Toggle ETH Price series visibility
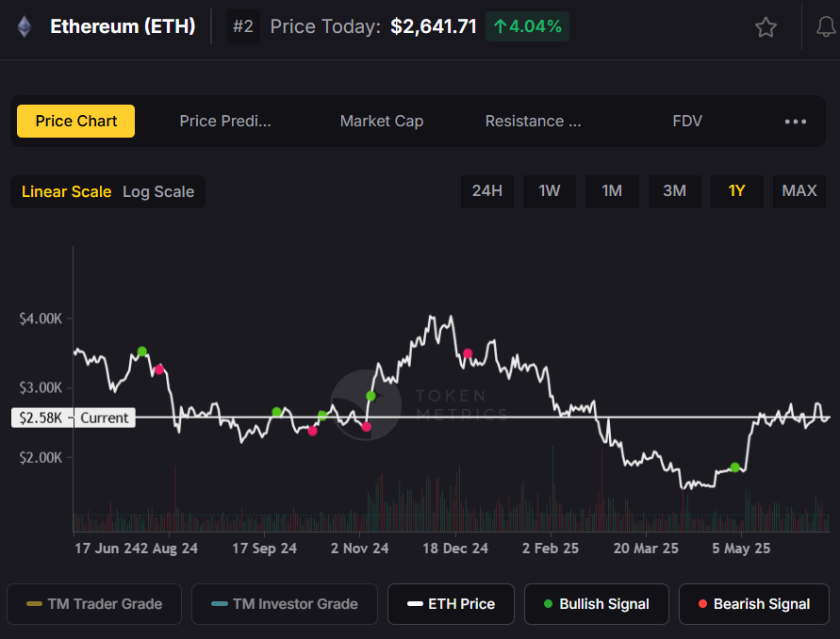Viewport: 840px width, 639px height. point(451,604)
